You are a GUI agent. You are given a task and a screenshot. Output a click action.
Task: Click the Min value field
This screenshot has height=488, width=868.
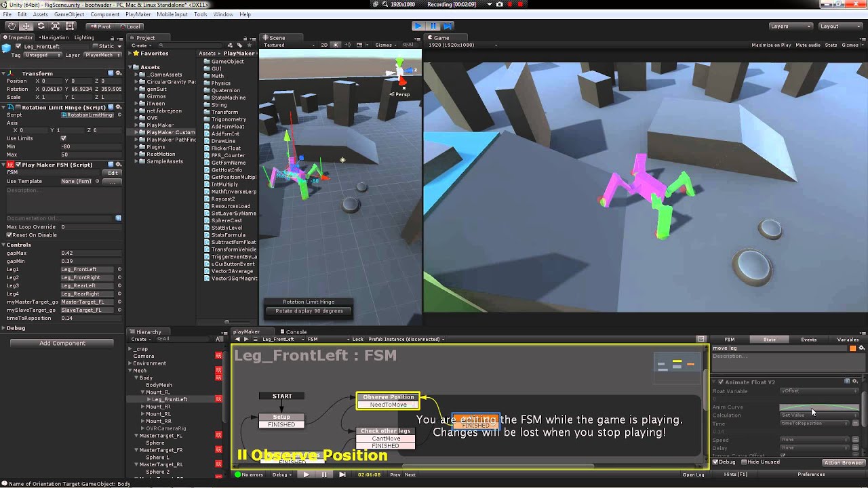91,146
